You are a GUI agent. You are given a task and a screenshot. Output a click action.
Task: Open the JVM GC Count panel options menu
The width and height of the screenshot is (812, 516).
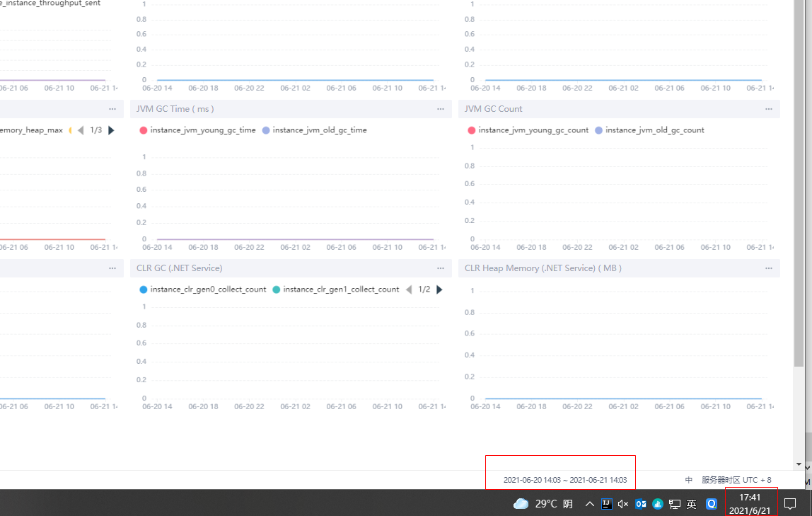(x=768, y=109)
